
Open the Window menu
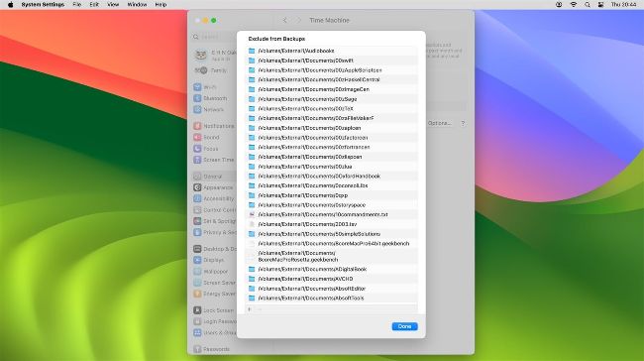[137, 5]
